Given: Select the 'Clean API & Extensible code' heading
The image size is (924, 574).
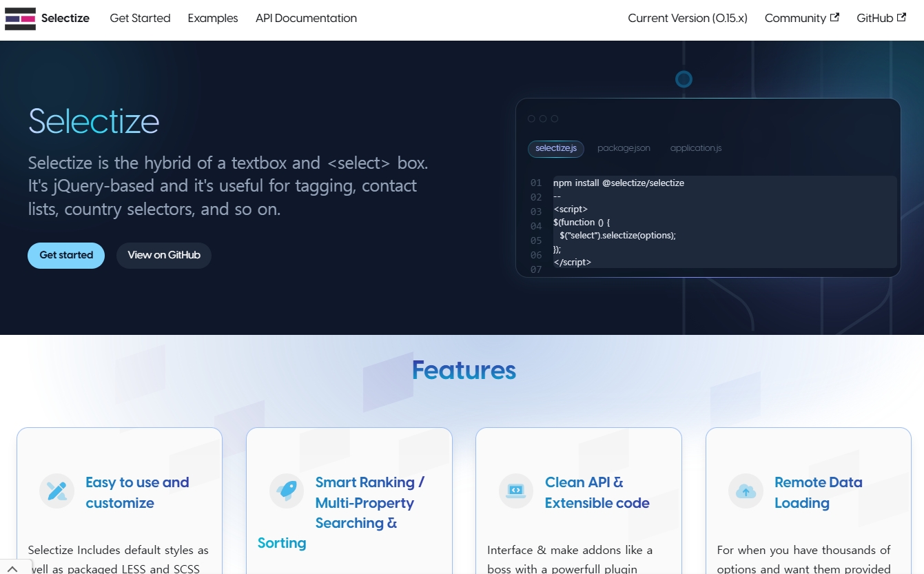Looking at the screenshot, I should pos(597,493).
